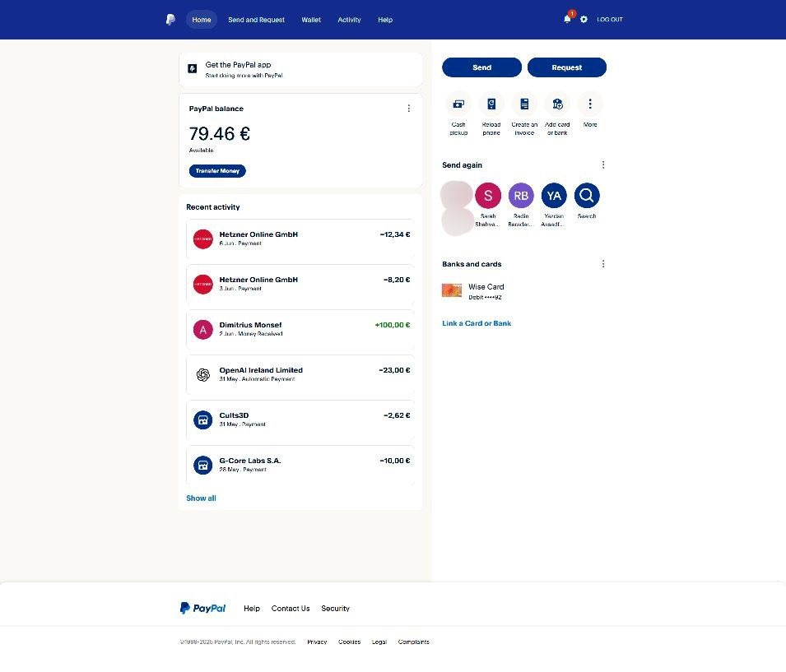Click the OpenAI logo icon

coord(203,375)
